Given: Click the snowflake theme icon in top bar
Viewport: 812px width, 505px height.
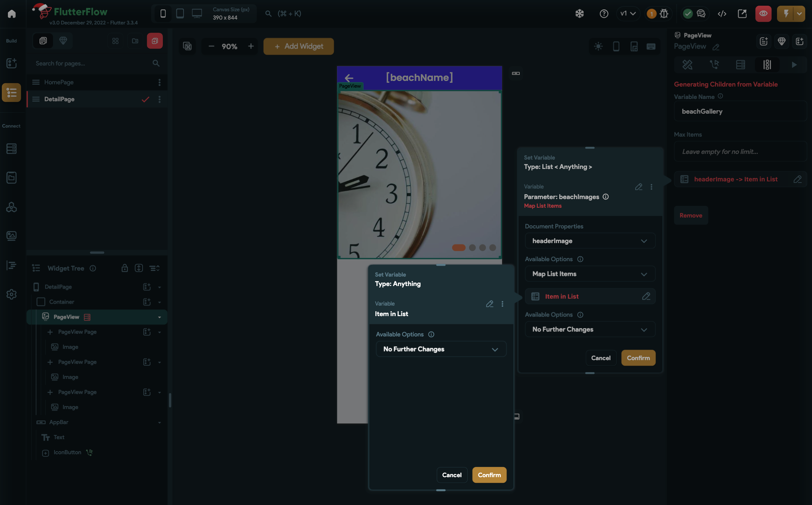Looking at the screenshot, I should click(x=579, y=14).
